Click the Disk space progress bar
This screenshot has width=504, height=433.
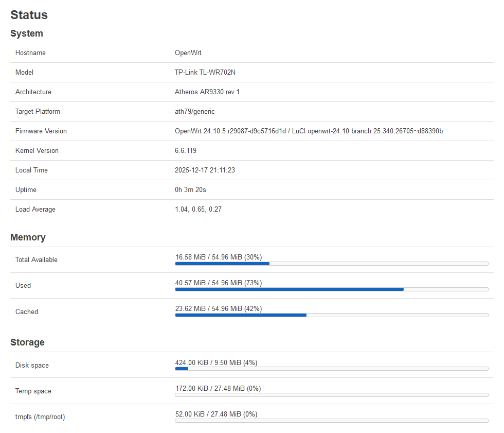331,369
